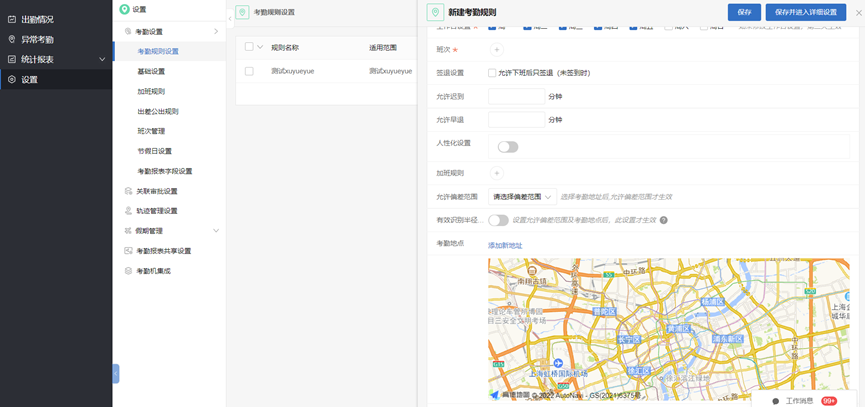
Task: Check the 周日 workday checkbox
Action: click(x=704, y=26)
